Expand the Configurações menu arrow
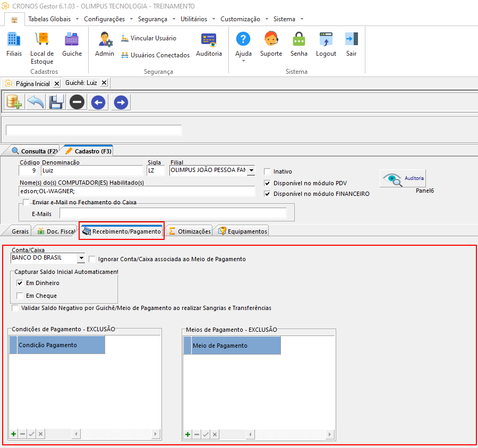The height and width of the screenshot is (448, 478). click(x=131, y=19)
